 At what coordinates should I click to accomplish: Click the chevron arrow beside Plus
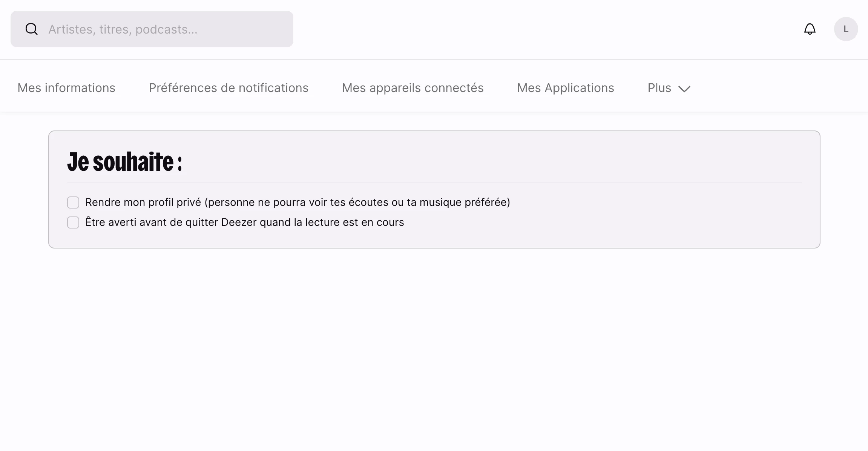pyautogui.click(x=684, y=89)
